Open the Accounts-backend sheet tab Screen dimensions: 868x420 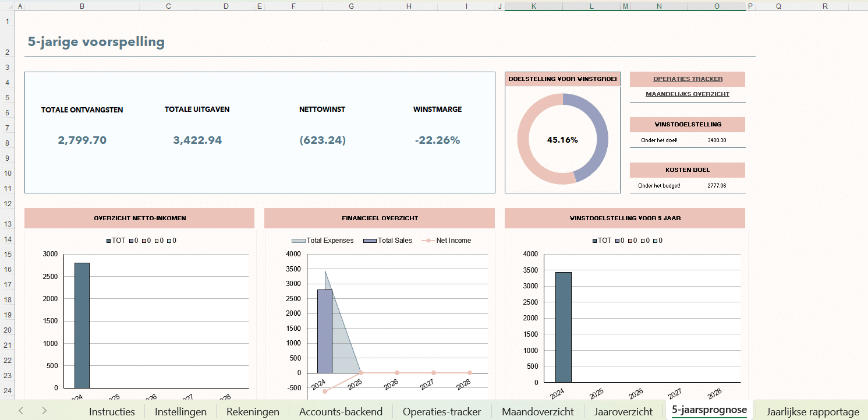(x=341, y=411)
